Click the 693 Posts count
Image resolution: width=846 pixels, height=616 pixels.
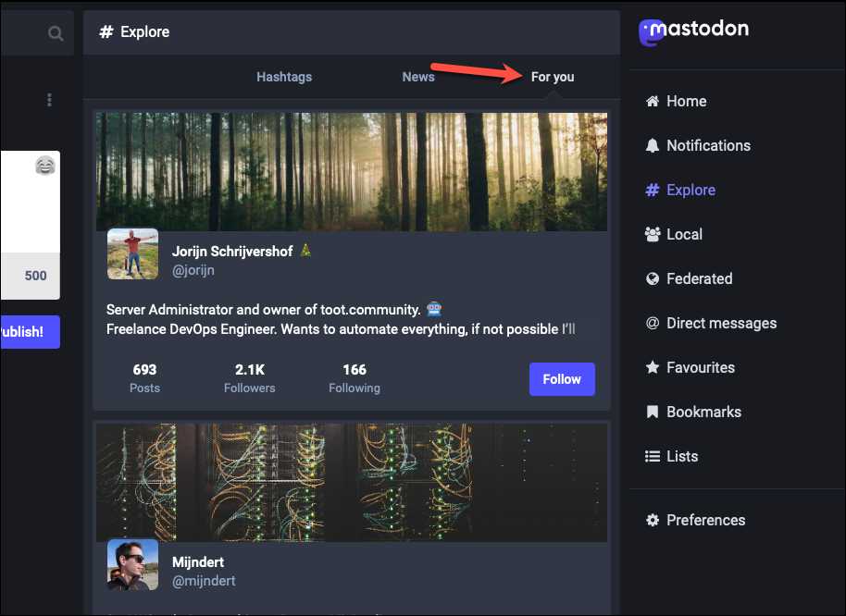click(144, 378)
